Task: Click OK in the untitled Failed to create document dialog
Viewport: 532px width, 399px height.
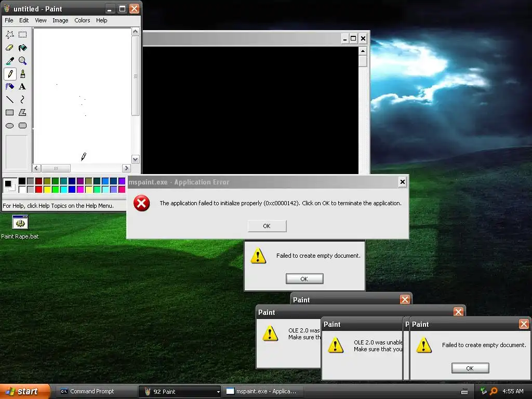Action: [304, 279]
